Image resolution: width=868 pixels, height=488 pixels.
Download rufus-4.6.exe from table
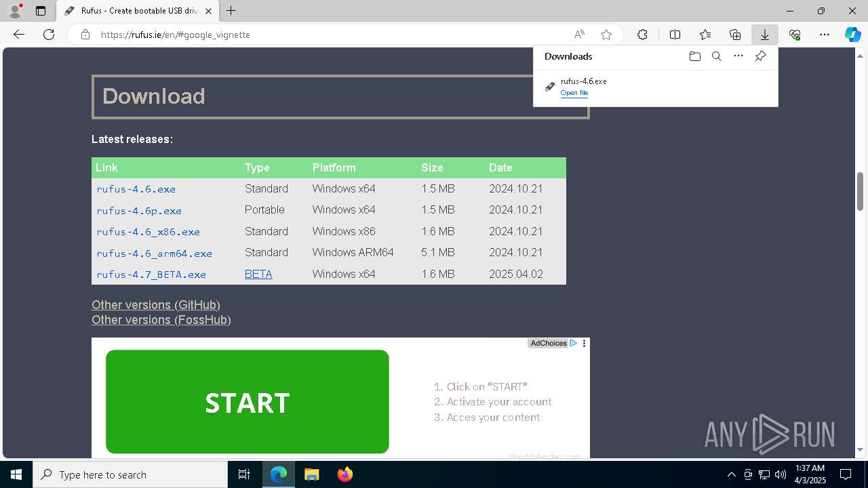pos(136,189)
